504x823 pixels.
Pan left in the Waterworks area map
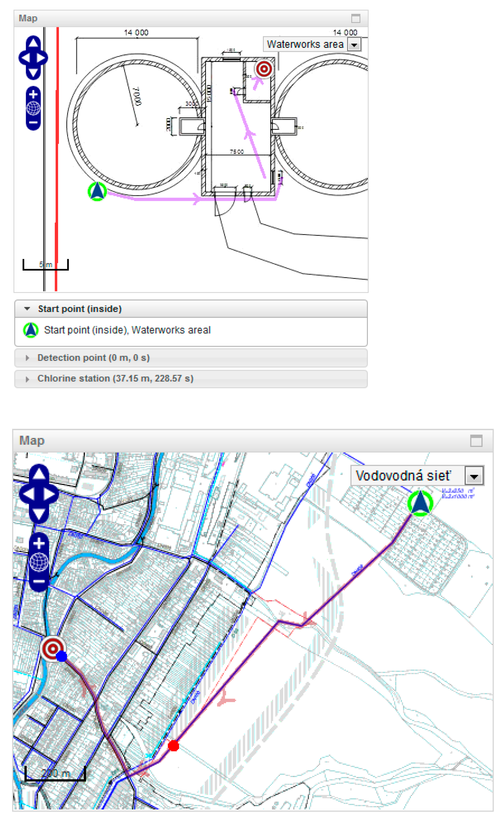coord(25,58)
